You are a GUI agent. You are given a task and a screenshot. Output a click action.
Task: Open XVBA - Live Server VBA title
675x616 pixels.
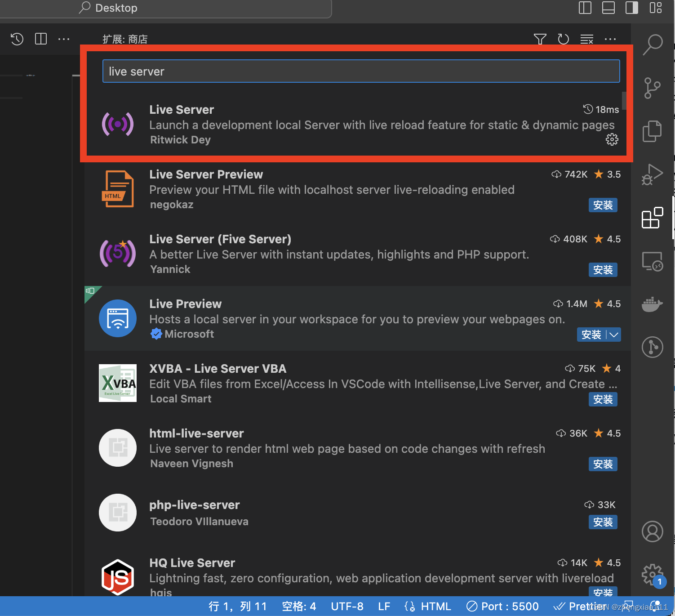[x=218, y=369]
